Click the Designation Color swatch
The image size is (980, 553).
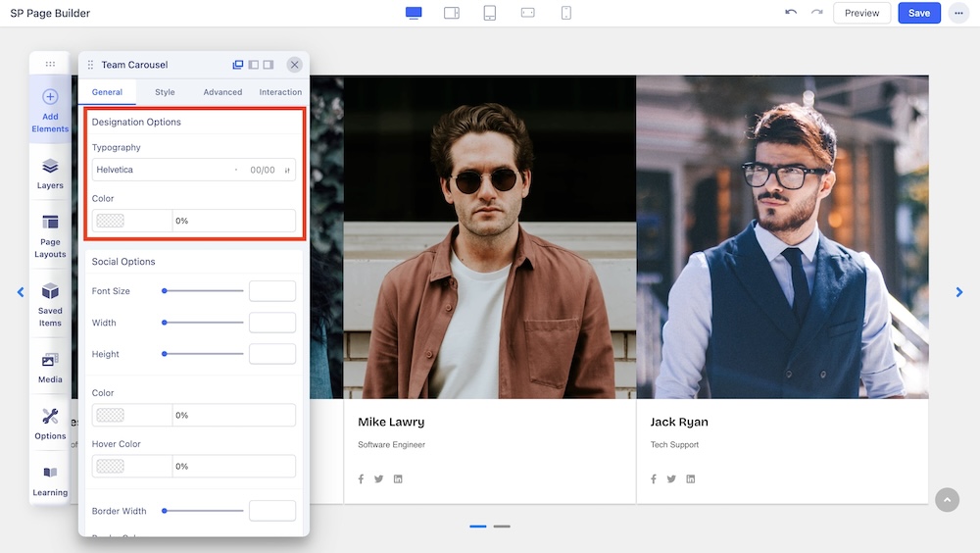pyautogui.click(x=111, y=221)
